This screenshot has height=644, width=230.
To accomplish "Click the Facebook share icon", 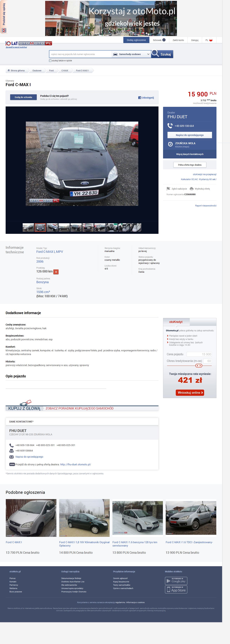I will pos(140,98).
